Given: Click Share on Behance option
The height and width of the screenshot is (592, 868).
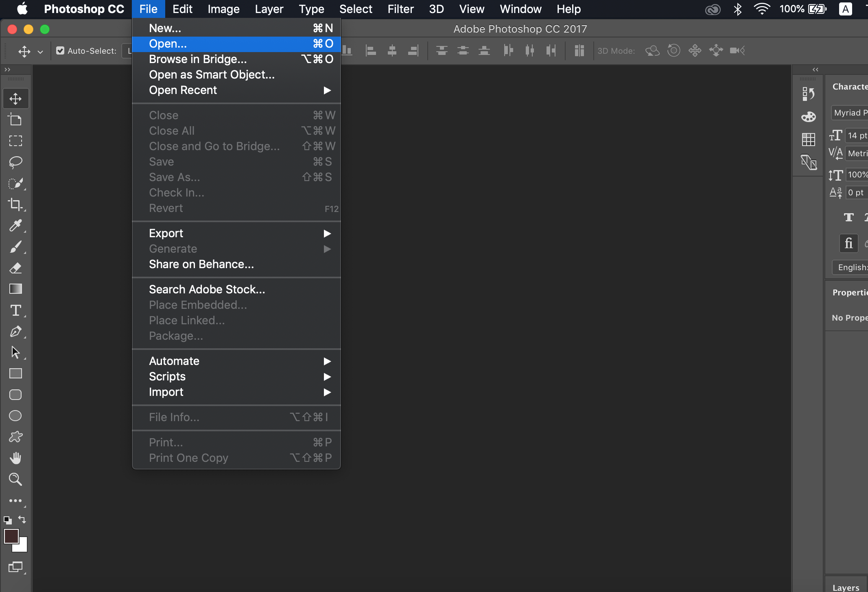Looking at the screenshot, I should point(201,264).
